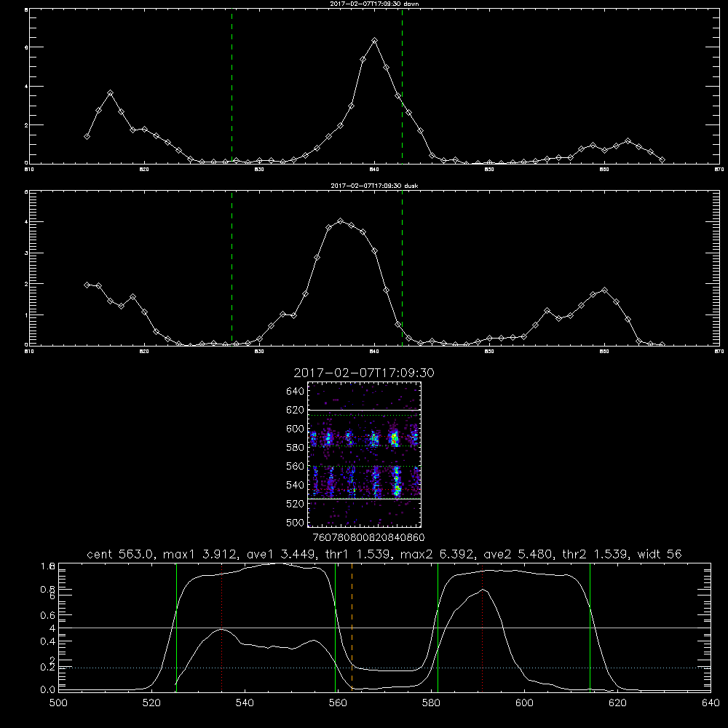Screen dimensions: 728x728
Task: Click the timestamp title above the spectral image
Action: pyautogui.click(x=364, y=373)
